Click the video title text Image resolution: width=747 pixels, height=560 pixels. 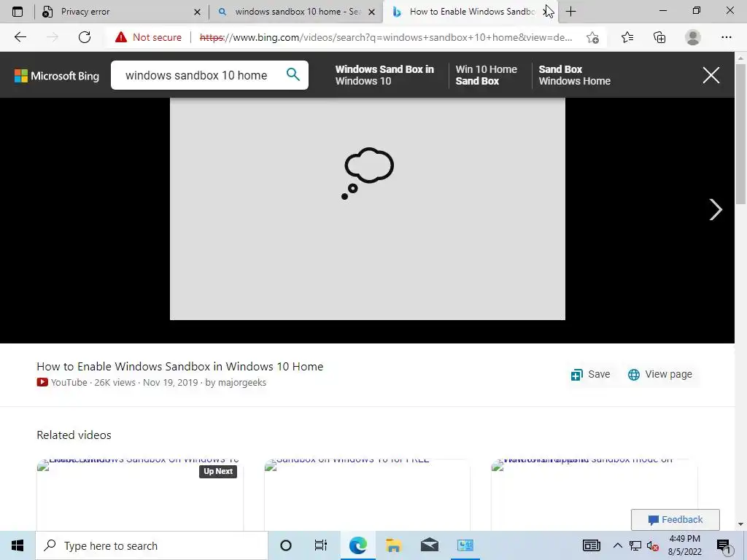click(179, 366)
